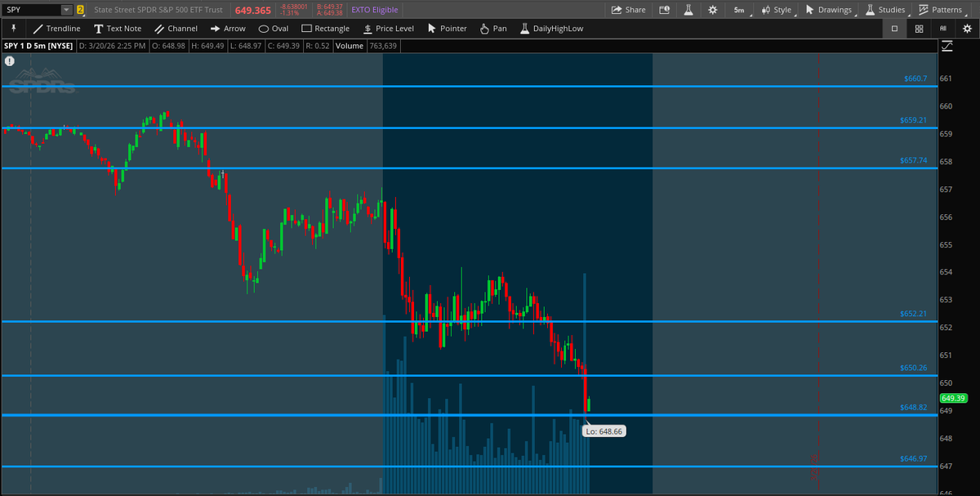This screenshot has height=496, width=980.
Task: Select the Trendline drawing tool
Action: click(x=56, y=28)
